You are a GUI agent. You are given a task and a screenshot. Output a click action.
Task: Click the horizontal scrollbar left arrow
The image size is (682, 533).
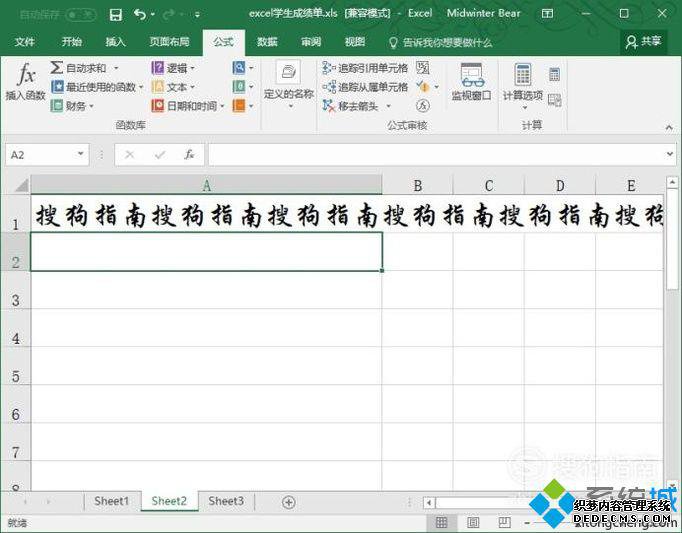tap(429, 503)
